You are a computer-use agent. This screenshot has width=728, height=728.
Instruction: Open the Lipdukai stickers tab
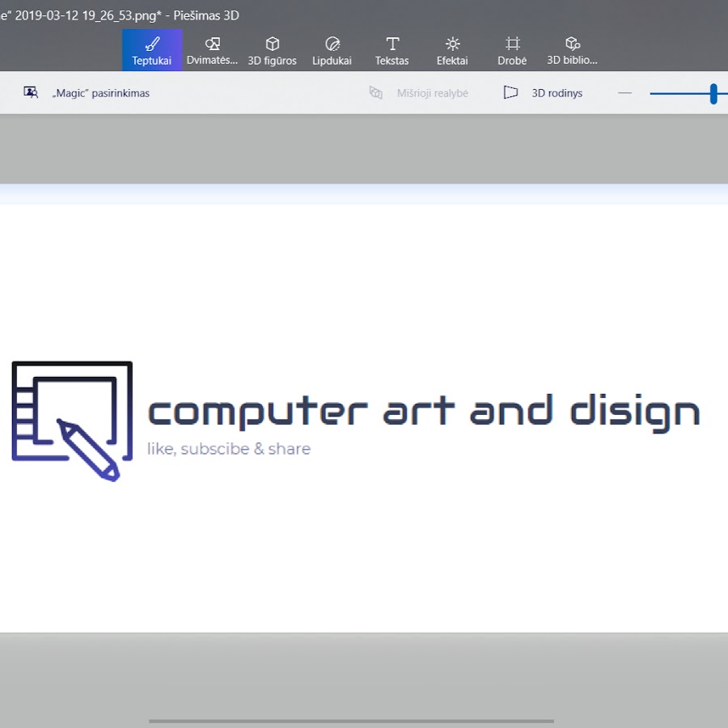(332, 50)
